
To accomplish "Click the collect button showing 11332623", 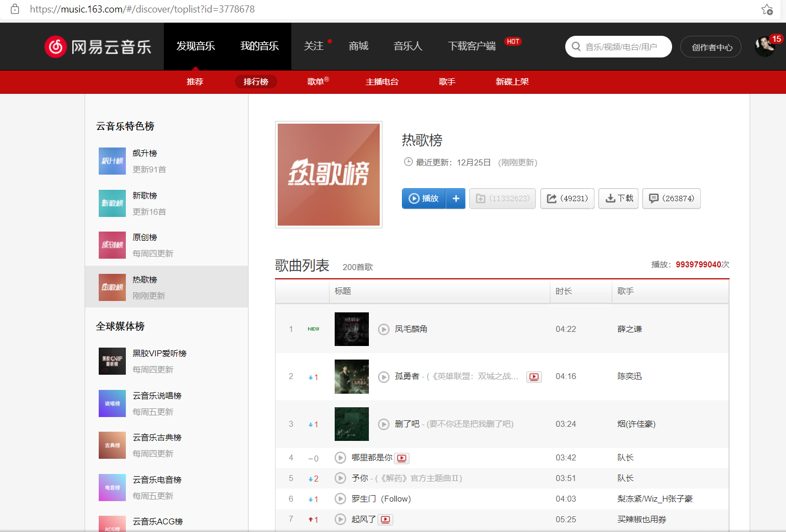I will [x=502, y=198].
